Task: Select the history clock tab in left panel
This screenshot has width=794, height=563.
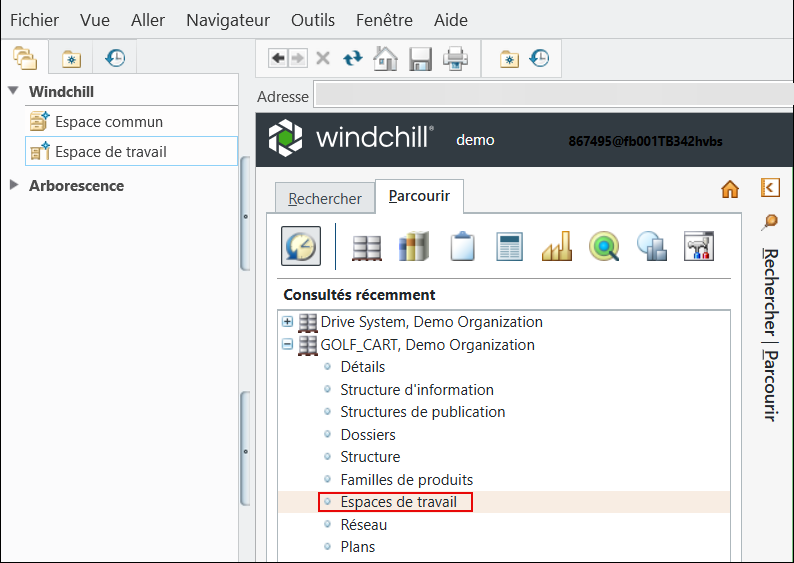Action: tap(115, 58)
